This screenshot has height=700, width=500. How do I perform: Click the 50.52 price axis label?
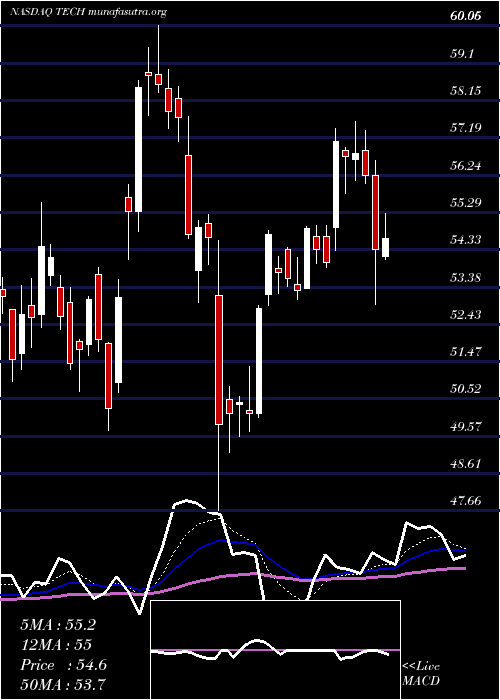466,389
